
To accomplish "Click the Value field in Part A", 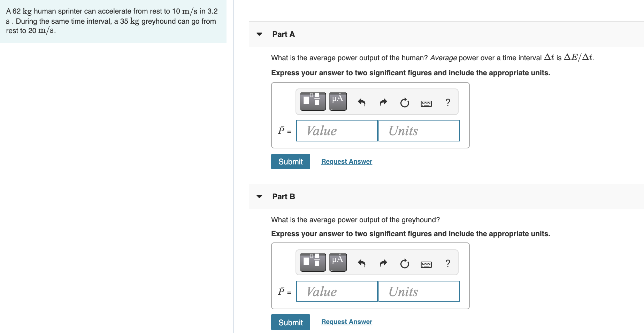I will tap(336, 131).
